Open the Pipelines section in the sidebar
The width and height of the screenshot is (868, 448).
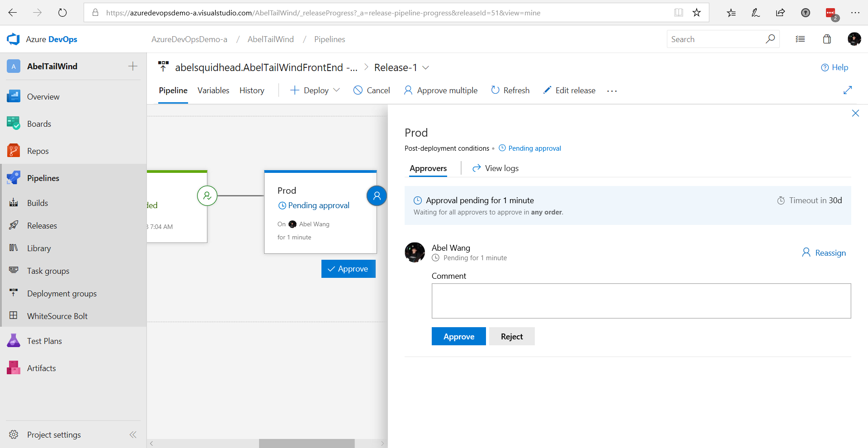tap(43, 178)
